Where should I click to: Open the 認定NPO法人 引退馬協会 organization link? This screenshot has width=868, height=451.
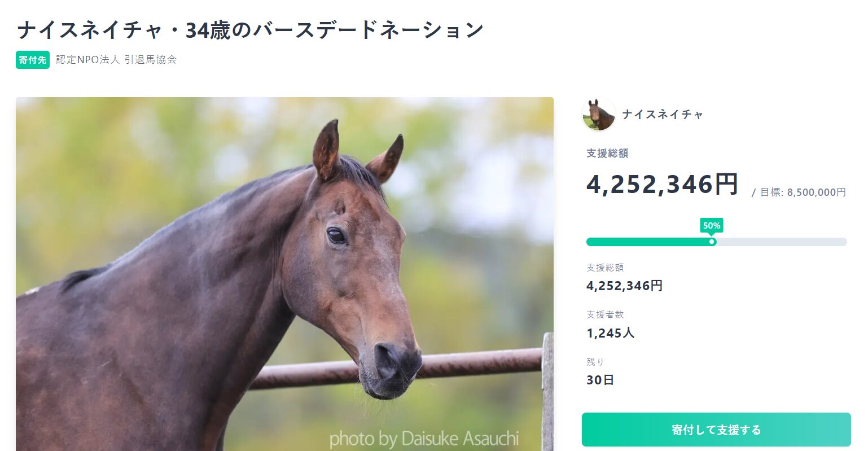[x=116, y=59]
